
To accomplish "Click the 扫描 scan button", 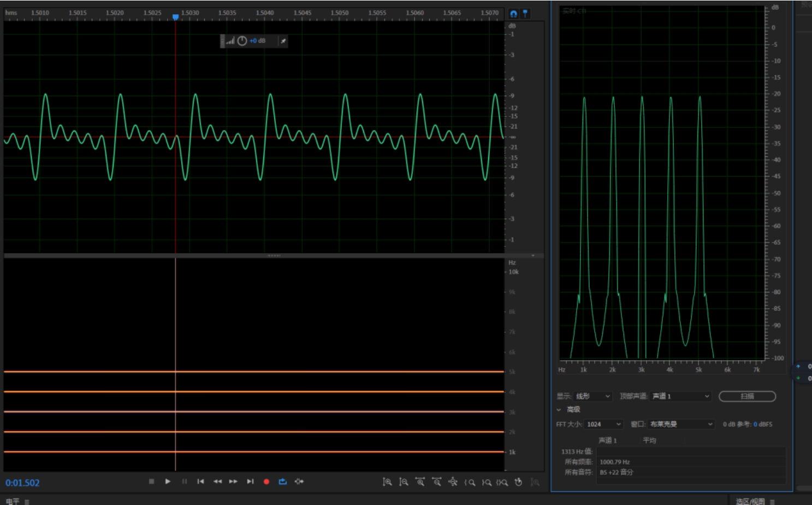I will [x=747, y=396].
